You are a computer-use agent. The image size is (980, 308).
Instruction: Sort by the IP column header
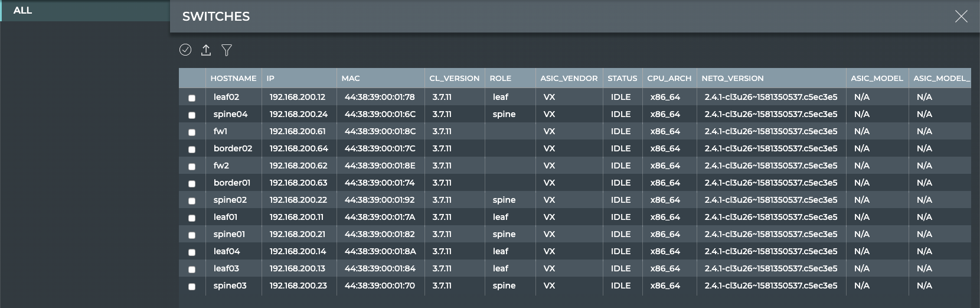coord(270,78)
